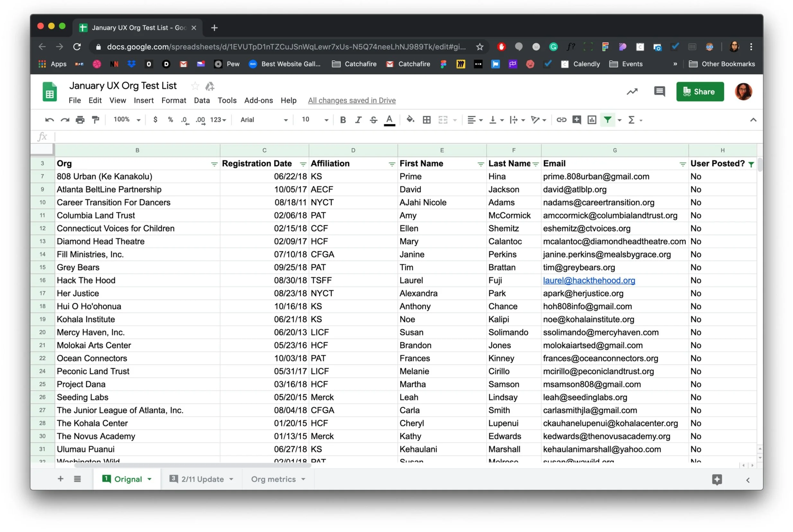Select the Paint format tool
The width and height of the screenshot is (793, 532).
[x=96, y=120]
